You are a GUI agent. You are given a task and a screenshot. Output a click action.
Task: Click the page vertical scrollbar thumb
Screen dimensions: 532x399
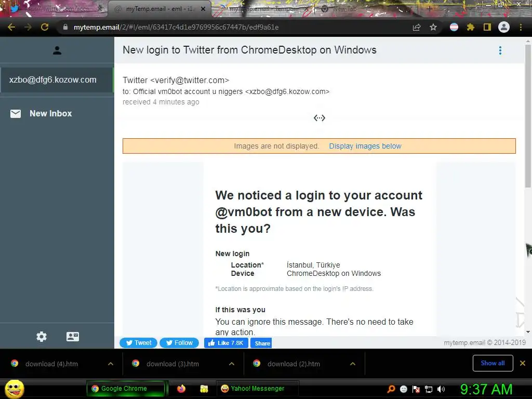coord(528,115)
